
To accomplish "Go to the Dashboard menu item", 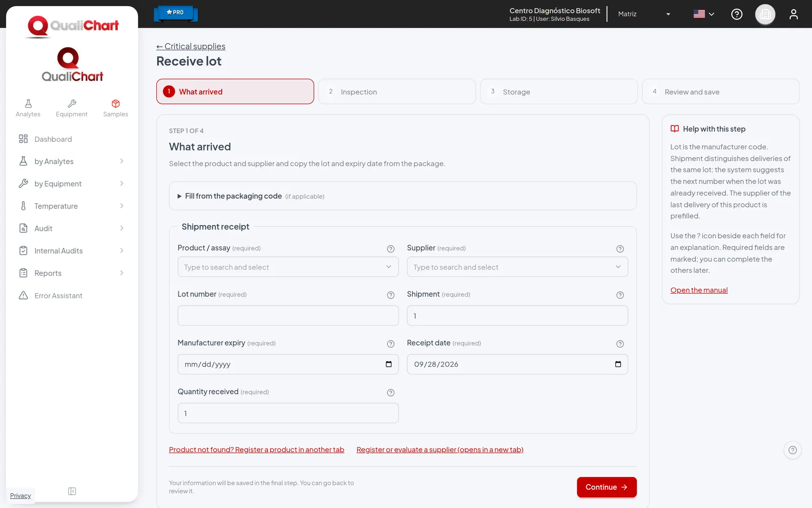I will coord(72,139).
